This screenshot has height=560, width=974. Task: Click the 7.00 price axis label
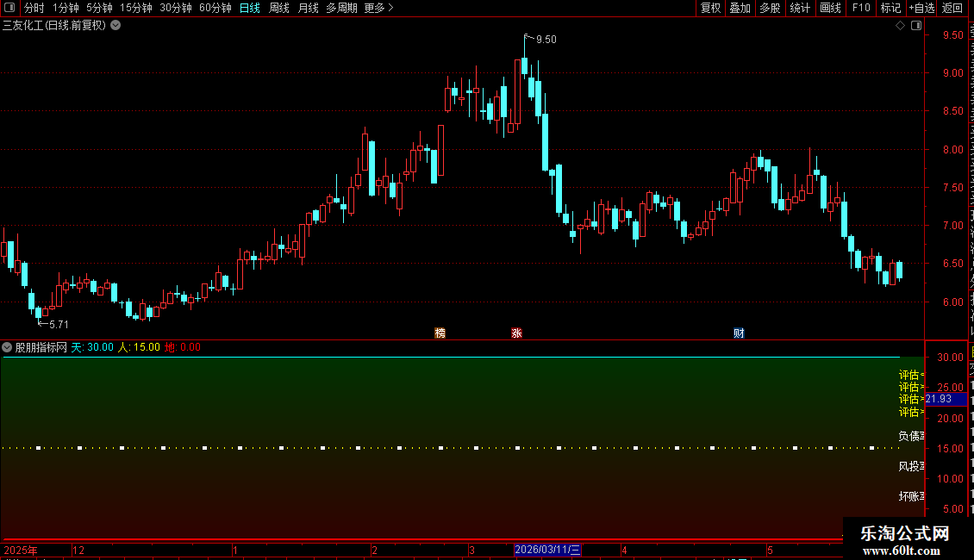952,226
